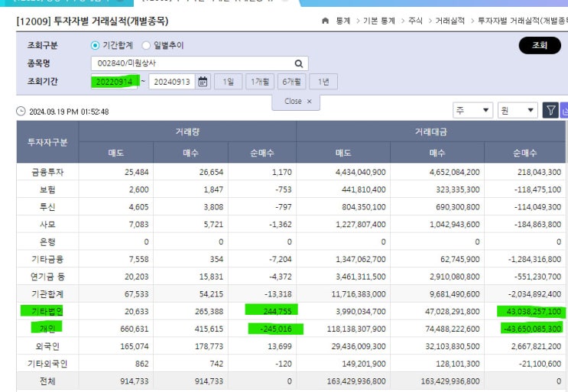Click the 투신 row label
Screen dimensions: 568x392
[47, 207]
